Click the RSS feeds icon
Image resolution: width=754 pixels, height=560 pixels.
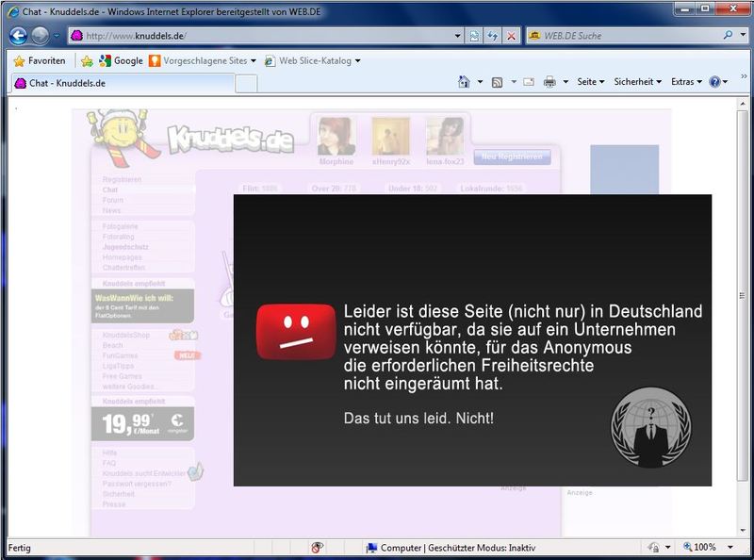[497, 82]
